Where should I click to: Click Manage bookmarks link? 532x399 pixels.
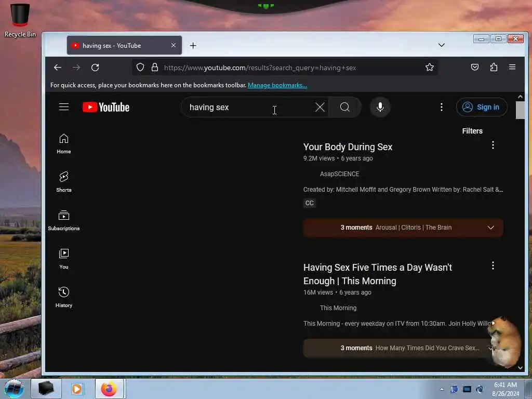(x=277, y=85)
